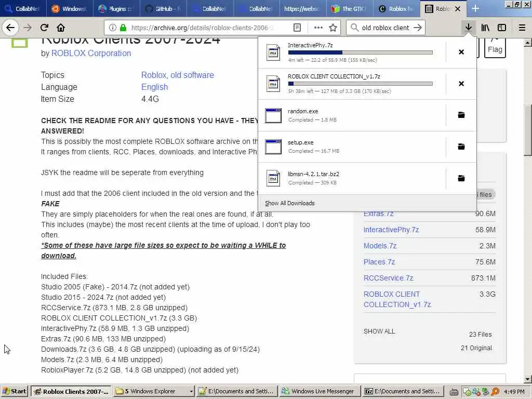Image resolution: width=532 pixels, height=399 pixels.
Task: Close the active Roblox archive tab
Action: pyautogui.click(x=458, y=9)
